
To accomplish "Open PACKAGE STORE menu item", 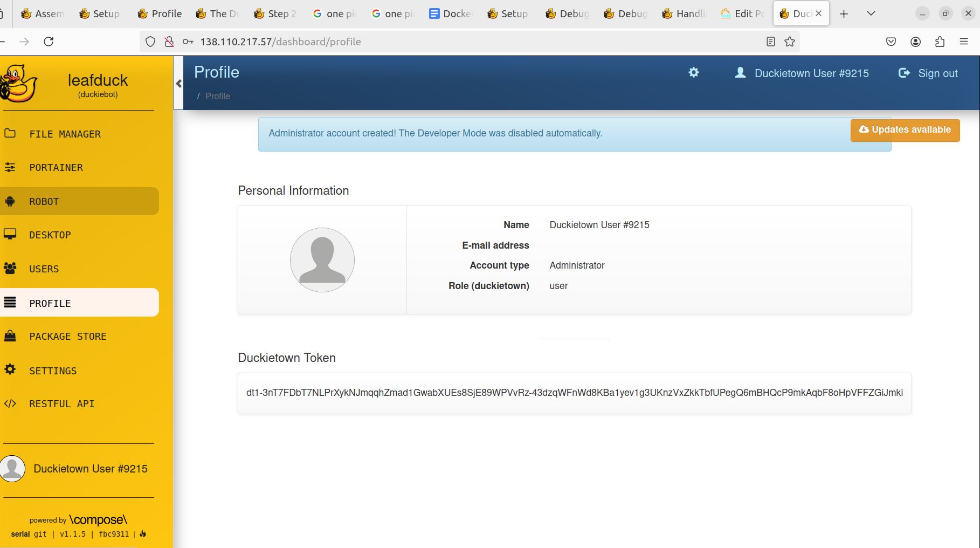I will pos(80,336).
